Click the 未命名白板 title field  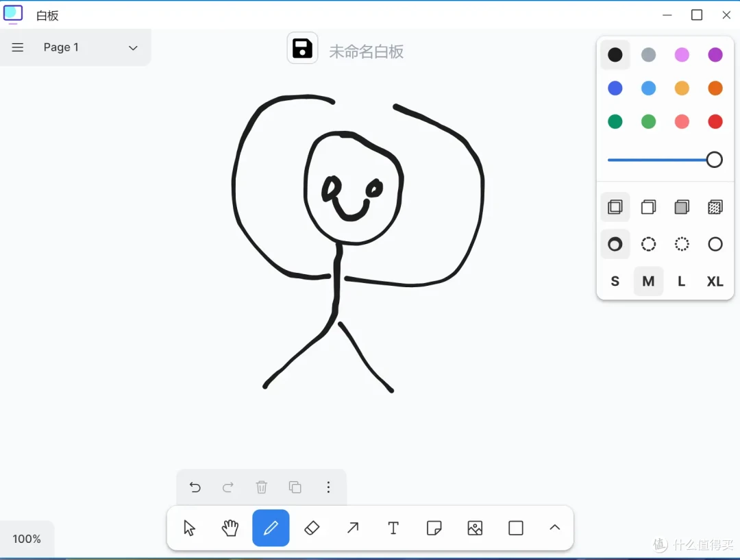click(366, 51)
